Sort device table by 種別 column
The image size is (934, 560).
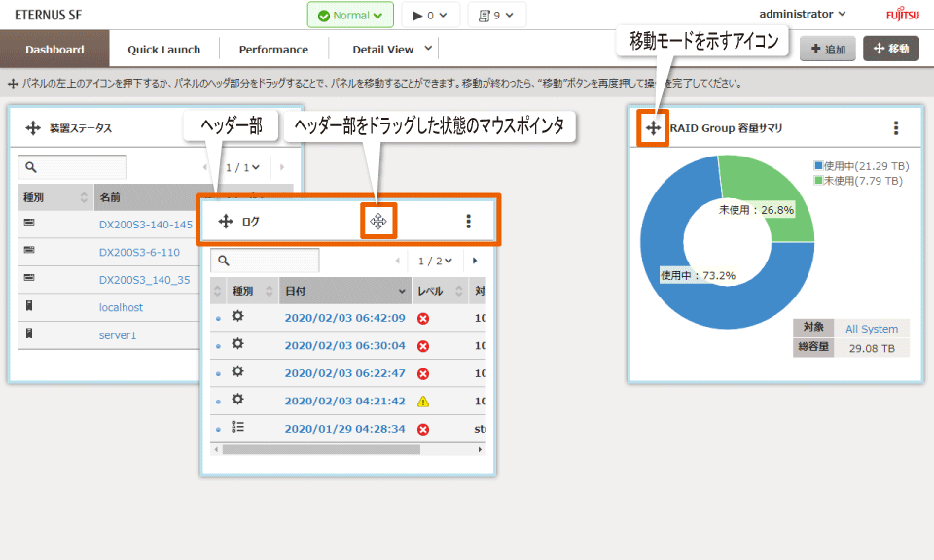tap(54, 197)
